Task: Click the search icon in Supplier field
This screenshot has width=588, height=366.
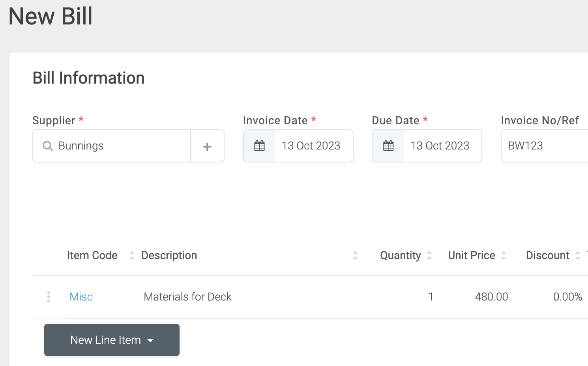Action: 48,146
